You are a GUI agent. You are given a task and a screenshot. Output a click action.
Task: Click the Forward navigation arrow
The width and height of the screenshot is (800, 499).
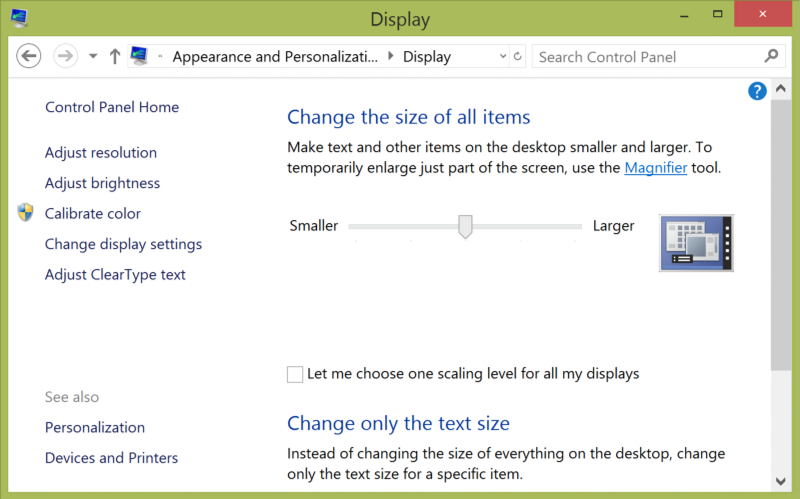click(x=65, y=57)
